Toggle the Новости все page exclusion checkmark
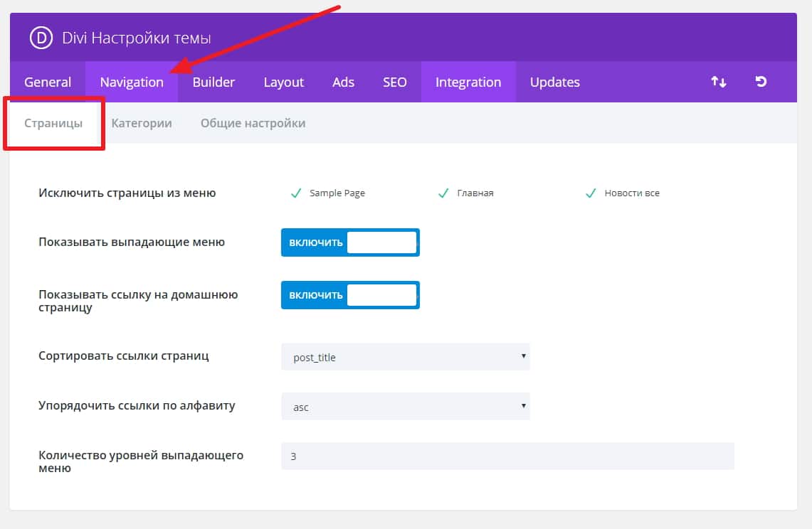812x529 pixels. [x=590, y=193]
